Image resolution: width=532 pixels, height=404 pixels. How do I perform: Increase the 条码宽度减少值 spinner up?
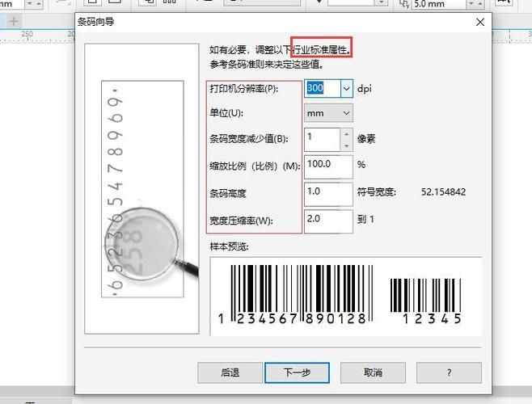[346, 134]
